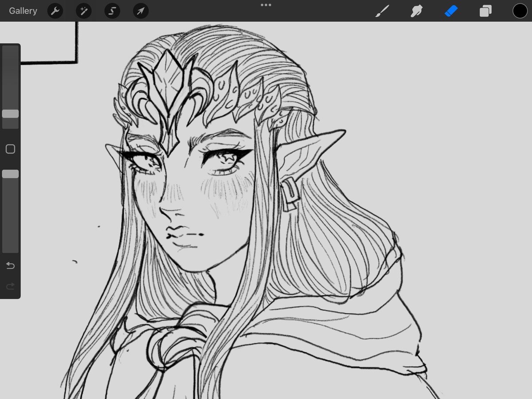Tap the square Modify button in sidebar
This screenshot has width=532, height=399.
click(10, 149)
